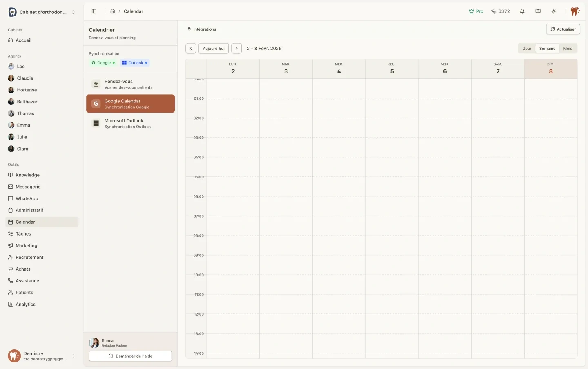Click the tooth logo in the top bar

click(x=575, y=11)
